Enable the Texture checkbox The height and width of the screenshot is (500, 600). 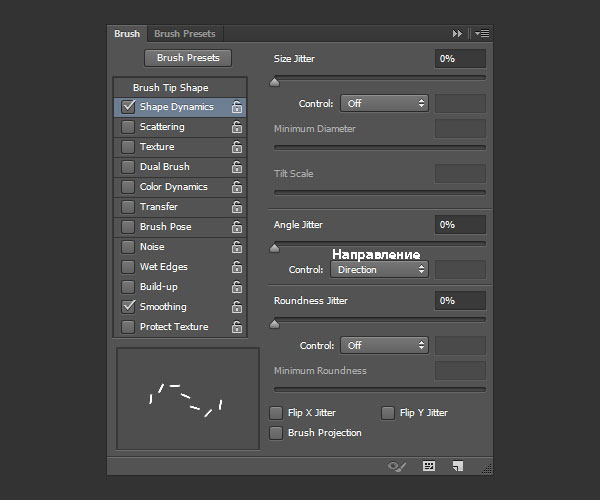pos(128,147)
